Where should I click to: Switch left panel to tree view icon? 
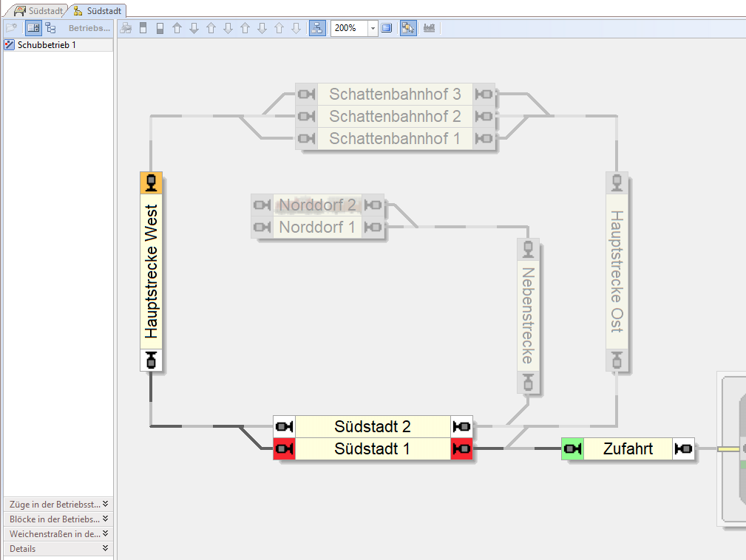pyautogui.click(x=50, y=28)
